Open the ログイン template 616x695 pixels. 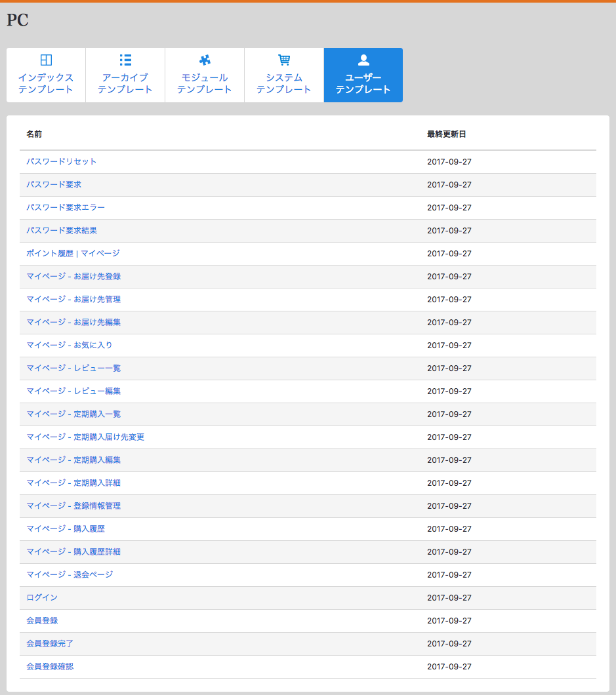click(x=42, y=597)
